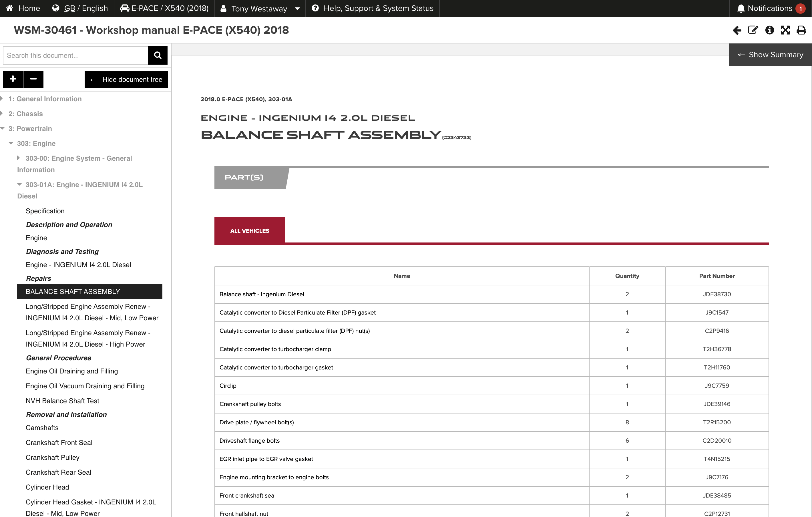Click Hide document tree button
Image resolution: width=812 pixels, height=517 pixels.
coord(126,79)
